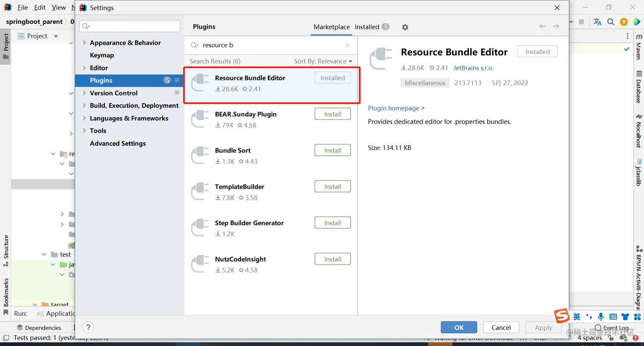
Task: Open the Dependencies tool window tab
Action: tap(39, 328)
